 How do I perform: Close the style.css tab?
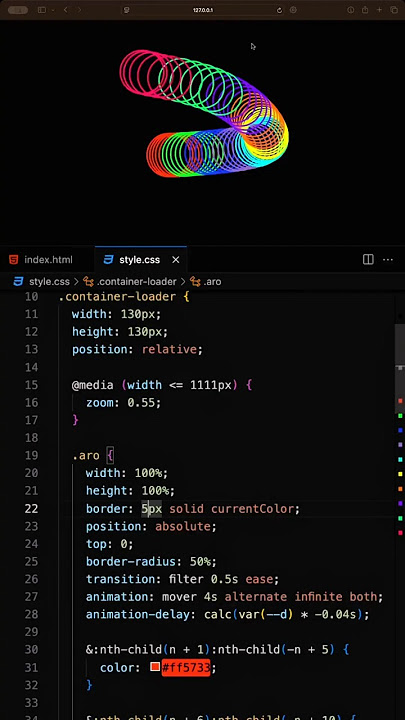point(175,260)
